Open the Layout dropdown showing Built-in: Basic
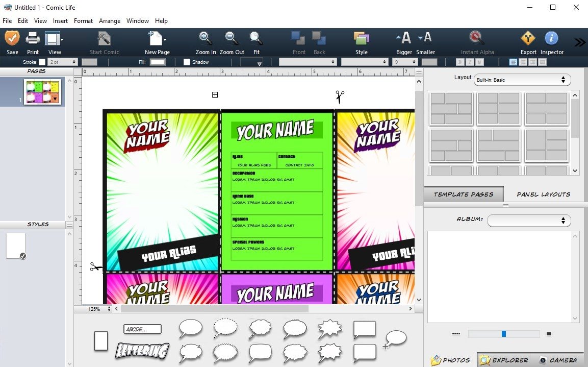This screenshot has width=588, height=367. click(522, 80)
